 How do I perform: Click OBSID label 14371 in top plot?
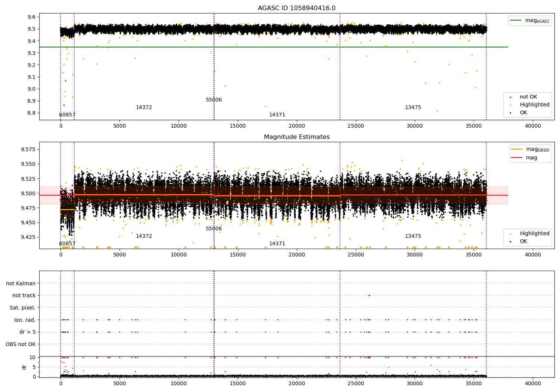pos(277,115)
